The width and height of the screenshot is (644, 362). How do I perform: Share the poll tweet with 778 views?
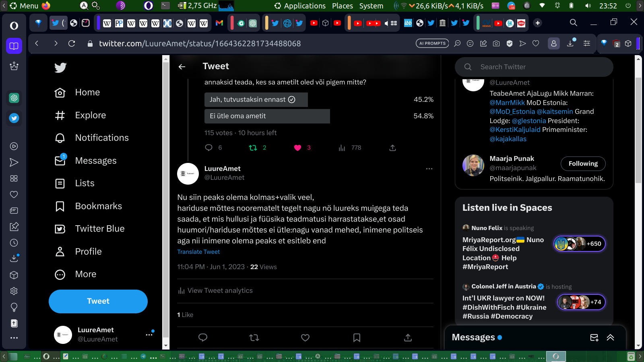coord(393,148)
